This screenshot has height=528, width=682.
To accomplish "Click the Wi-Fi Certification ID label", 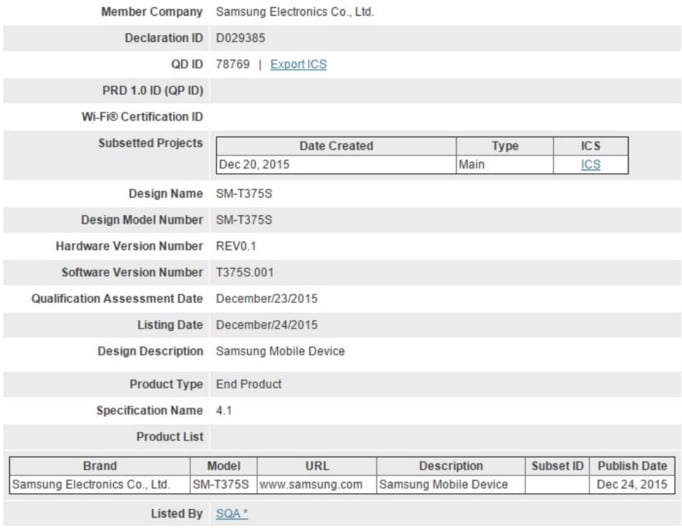I will (x=142, y=117).
